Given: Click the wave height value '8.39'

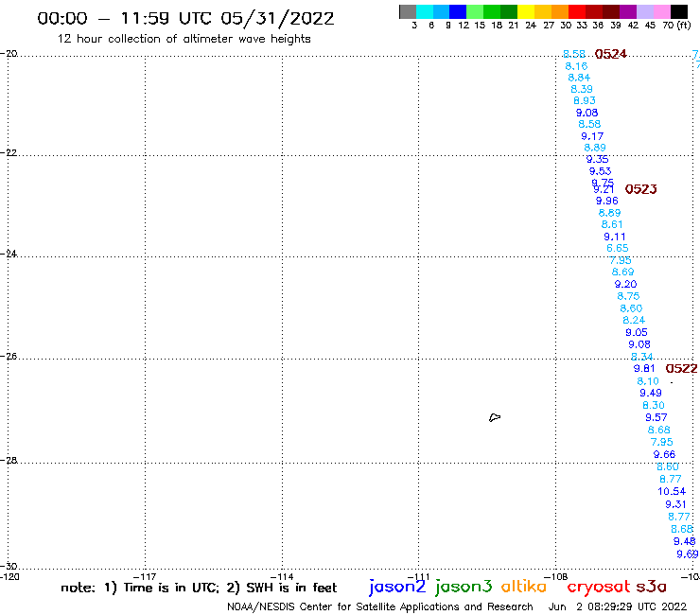Looking at the screenshot, I should tap(582, 89).
